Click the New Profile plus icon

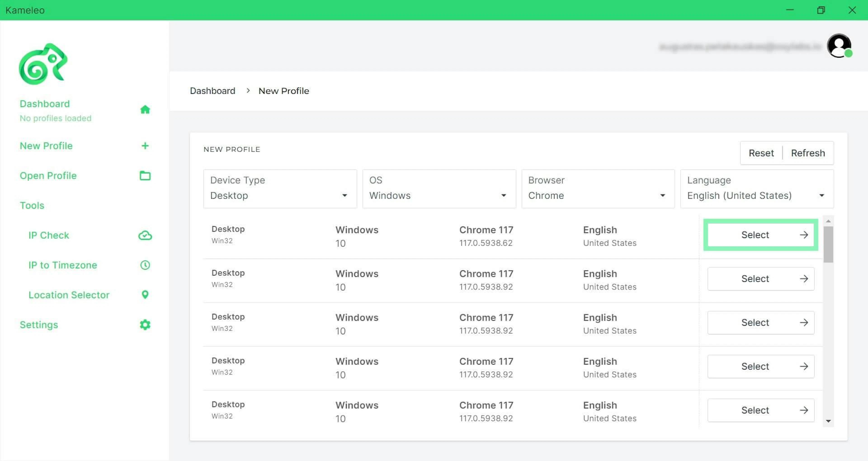tap(145, 146)
